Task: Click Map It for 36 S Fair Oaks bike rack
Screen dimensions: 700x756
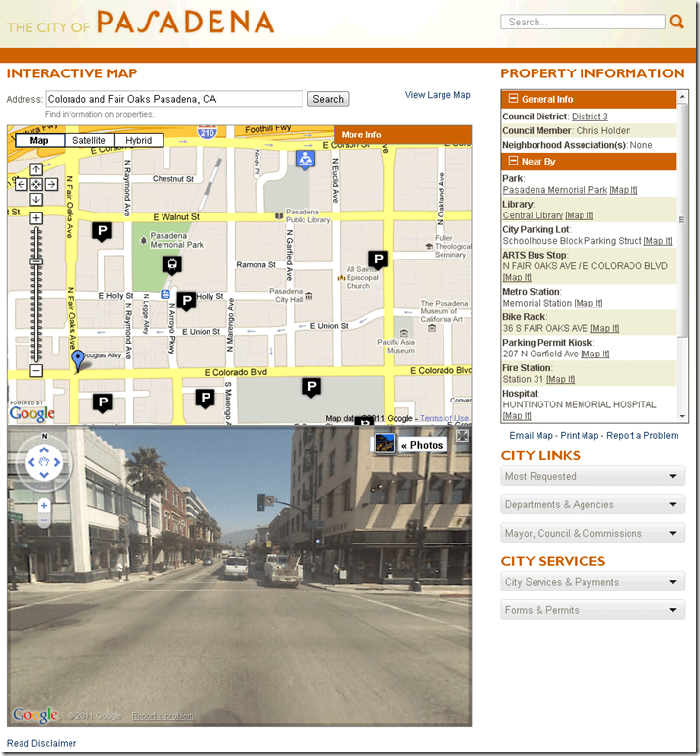Action: [x=605, y=328]
